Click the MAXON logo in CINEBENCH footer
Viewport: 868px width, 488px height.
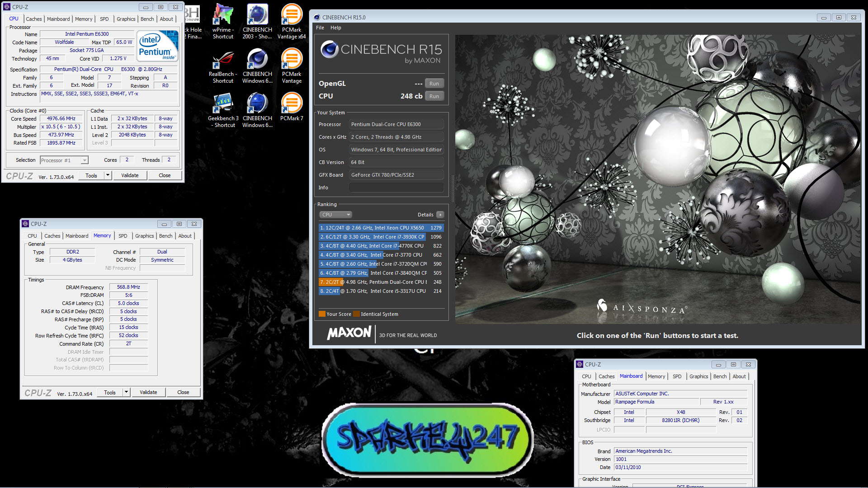(349, 333)
